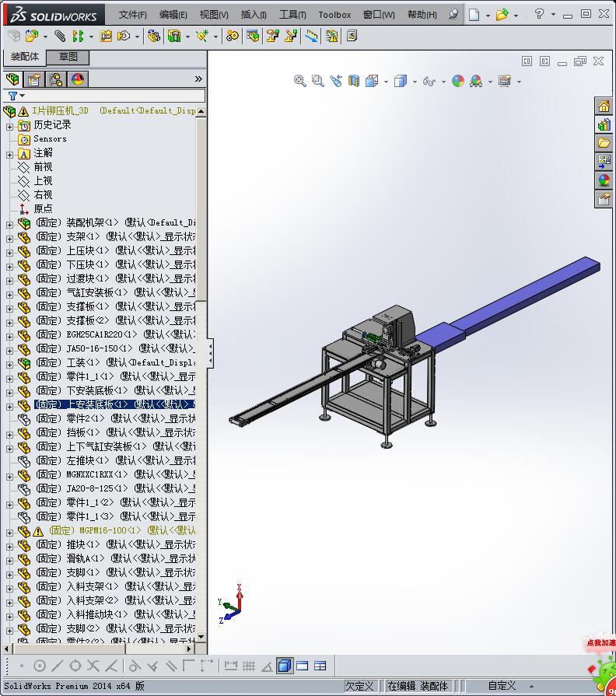The width and height of the screenshot is (616, 696).
Task: Click the Exploded View icon
Action: coord(272,36)
